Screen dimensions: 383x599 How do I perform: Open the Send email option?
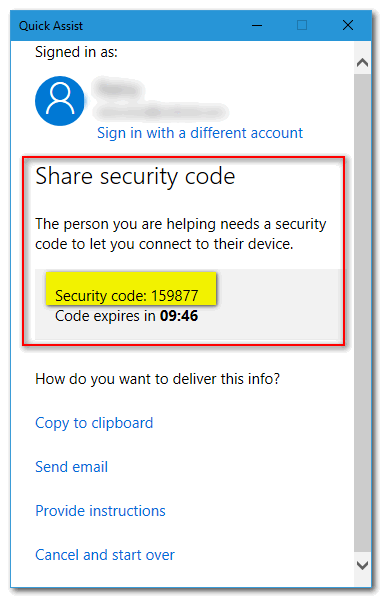coord(71,467)
